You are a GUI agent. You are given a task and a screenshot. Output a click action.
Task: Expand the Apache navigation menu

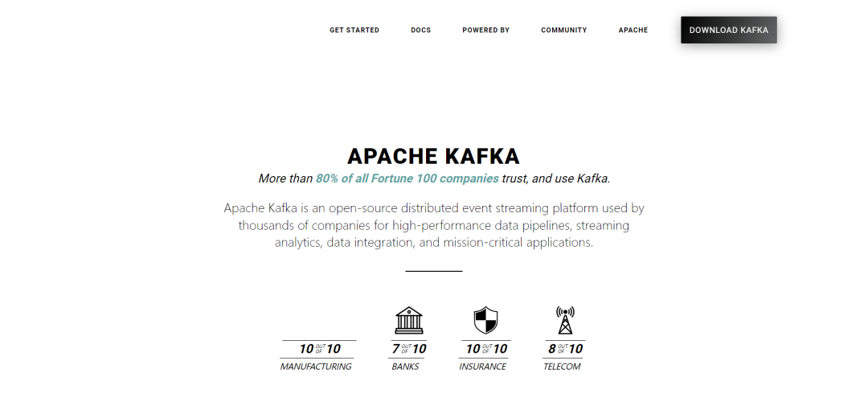(x=633, y=30)
